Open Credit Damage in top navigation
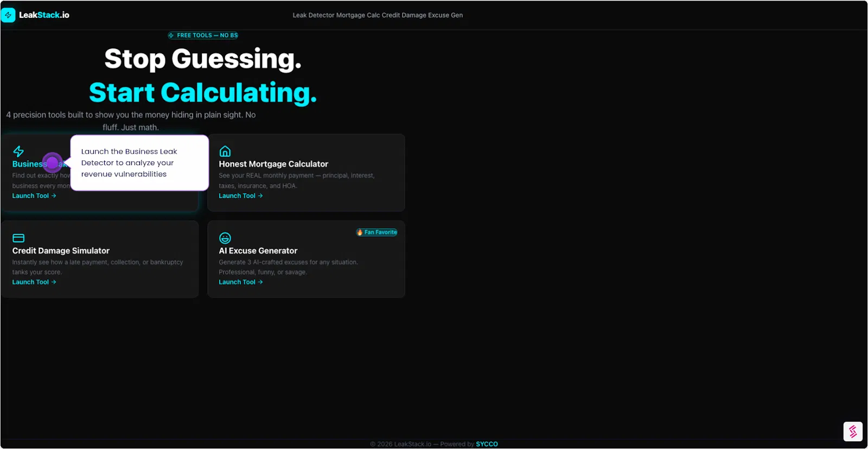The height and width of the screenshot is (449, 868). click(x=404, y=15)
